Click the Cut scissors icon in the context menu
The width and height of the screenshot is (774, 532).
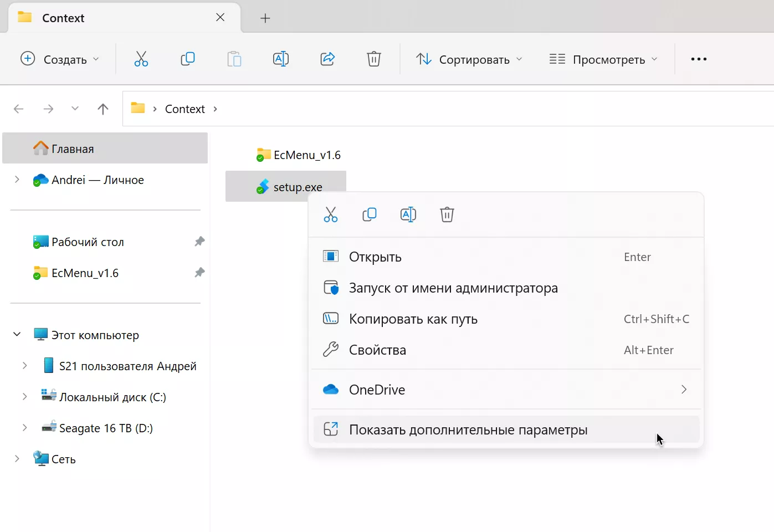(x=331, y=214)
